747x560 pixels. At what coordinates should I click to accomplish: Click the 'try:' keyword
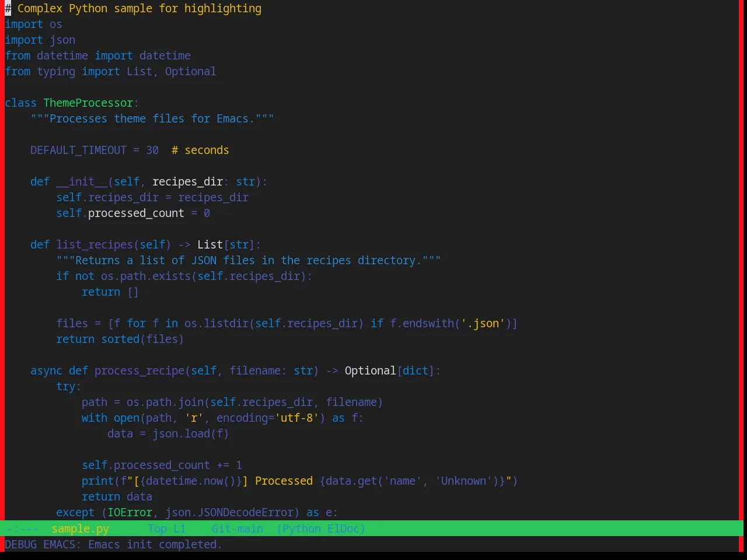(x=69, y=386)
